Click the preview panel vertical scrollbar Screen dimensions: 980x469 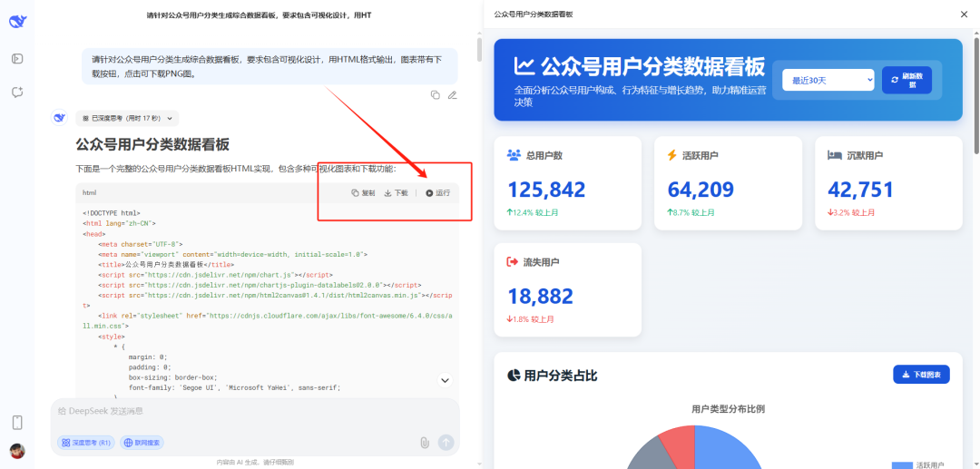coord(976,97)
